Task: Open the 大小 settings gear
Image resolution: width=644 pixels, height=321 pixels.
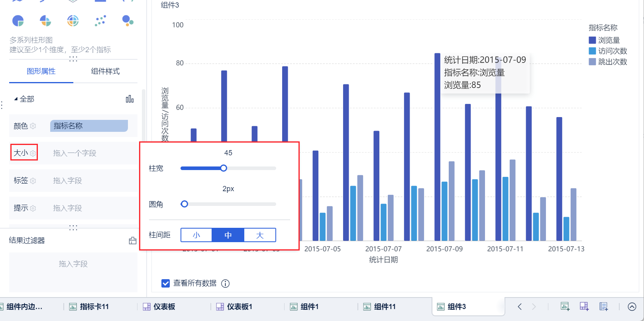Action: [33, 153]
